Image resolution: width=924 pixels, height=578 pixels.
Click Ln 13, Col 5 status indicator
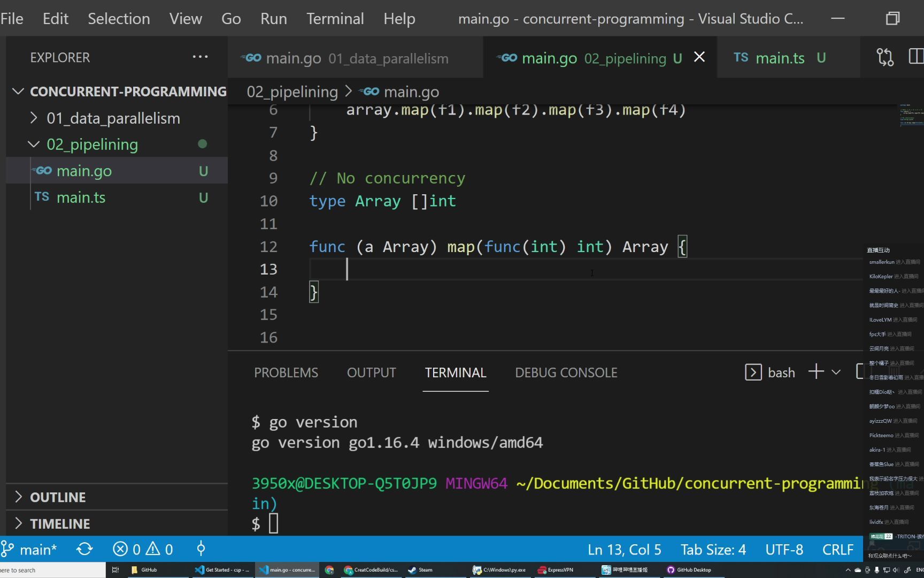tap(625, 550)
